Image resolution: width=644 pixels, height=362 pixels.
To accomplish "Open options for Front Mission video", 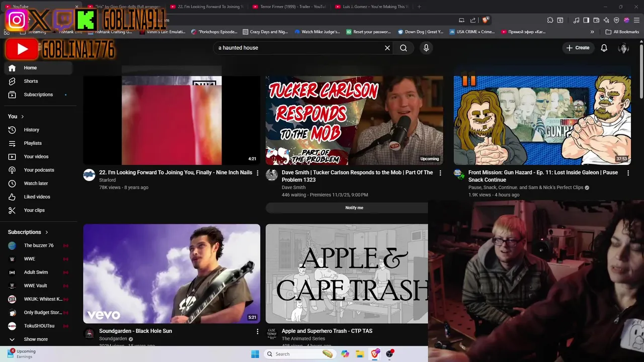I will click(x=628, y=173).
